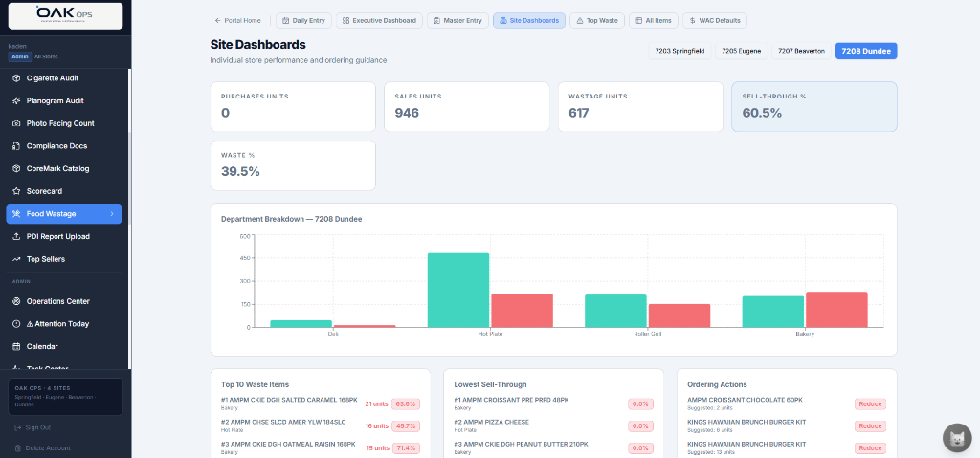
Task: Expand the Food Wastage chevron
Action: click(112, 213)
